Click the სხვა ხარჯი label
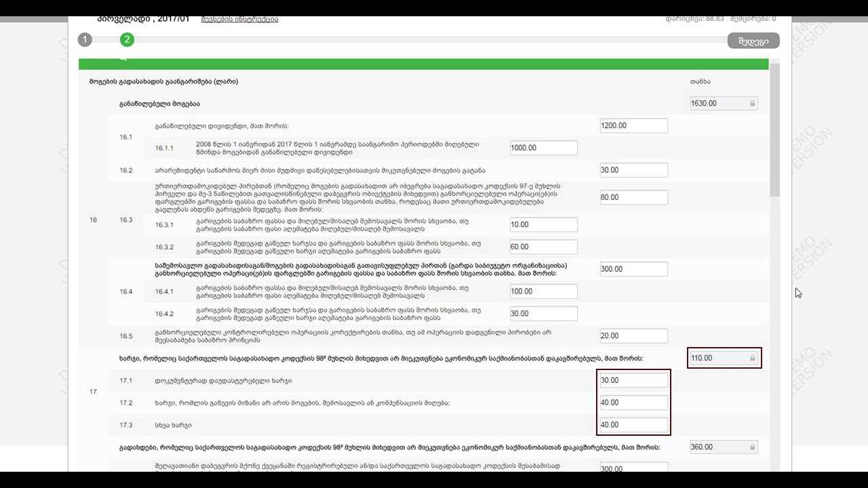The height and width of the screenshot is (488, 868). (x=173, y=426)
